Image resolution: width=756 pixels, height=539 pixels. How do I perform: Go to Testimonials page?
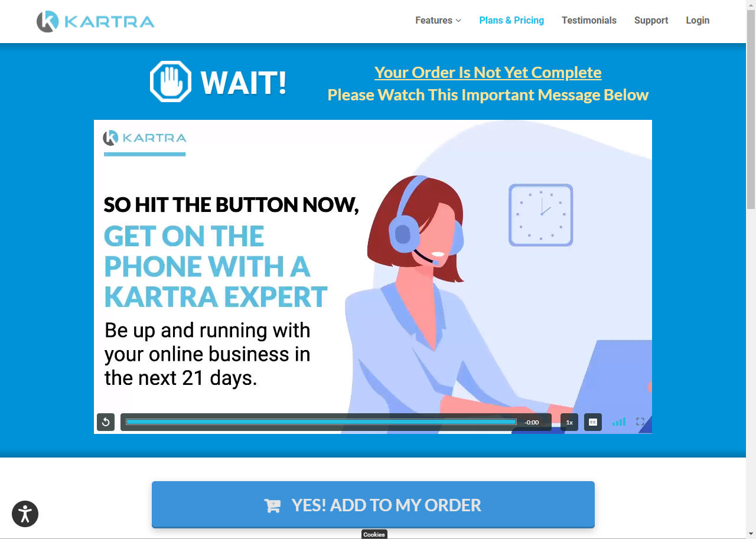pyautogui.click(x=589, y=20)
